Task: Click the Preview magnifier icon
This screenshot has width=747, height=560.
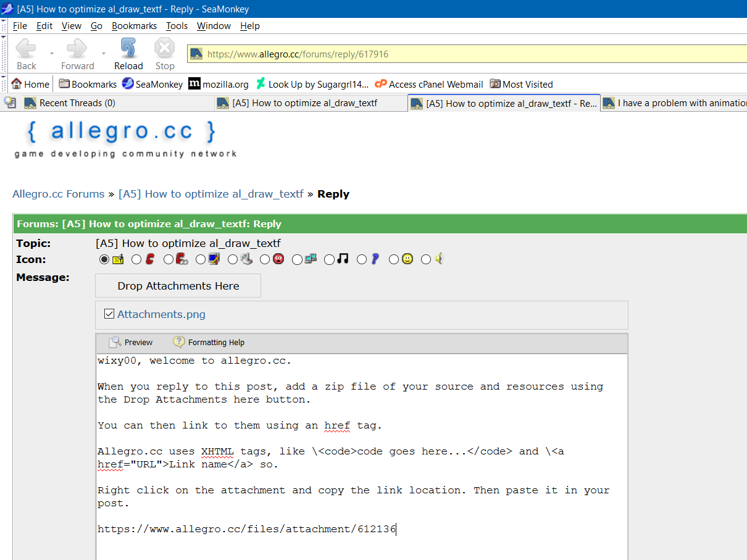Action: tap(115, 342)
